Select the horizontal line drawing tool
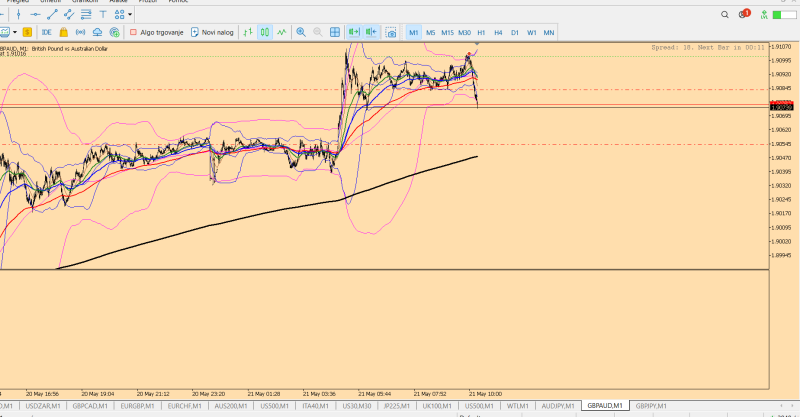 point(35,14)
